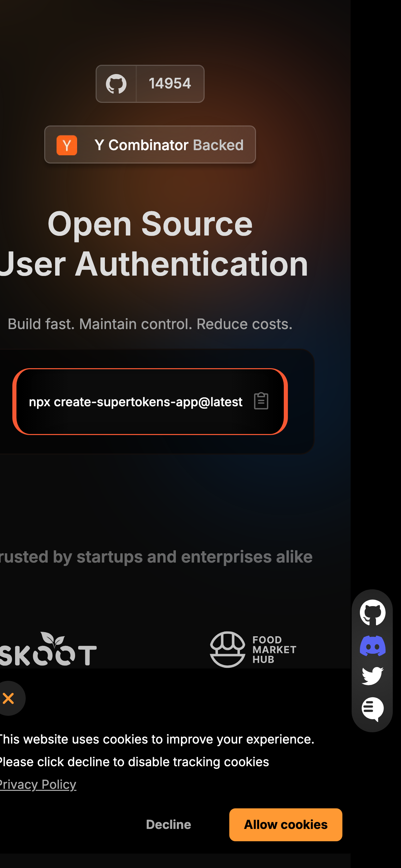Open the Y Combinator Backed badge

[x=150, y=145]
